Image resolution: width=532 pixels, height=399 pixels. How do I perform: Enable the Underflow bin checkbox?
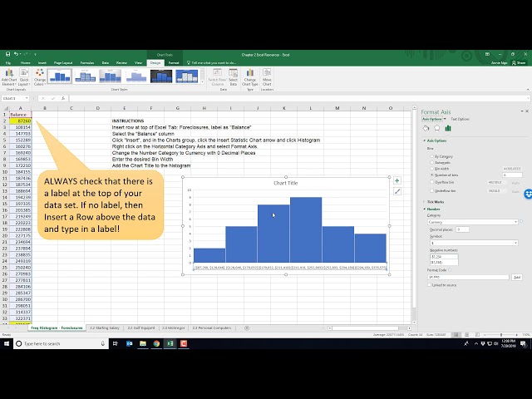(432, 191)
